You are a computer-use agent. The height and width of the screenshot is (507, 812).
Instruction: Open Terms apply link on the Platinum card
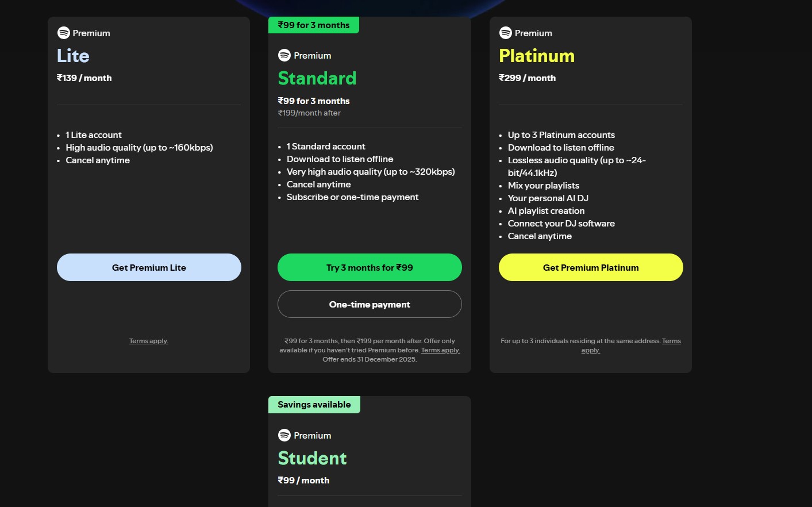(671, 340)
